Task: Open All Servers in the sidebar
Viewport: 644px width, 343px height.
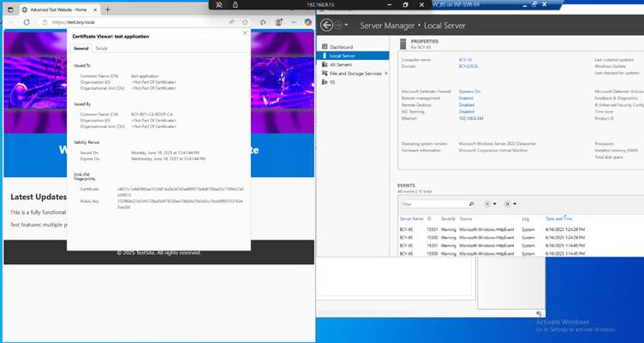Action: pyautogui.click(x=342, y=64)
